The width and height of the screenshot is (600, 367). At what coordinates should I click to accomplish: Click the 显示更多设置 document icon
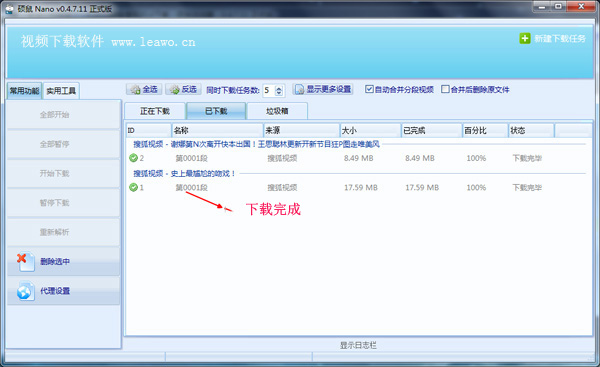pos(299,90)
